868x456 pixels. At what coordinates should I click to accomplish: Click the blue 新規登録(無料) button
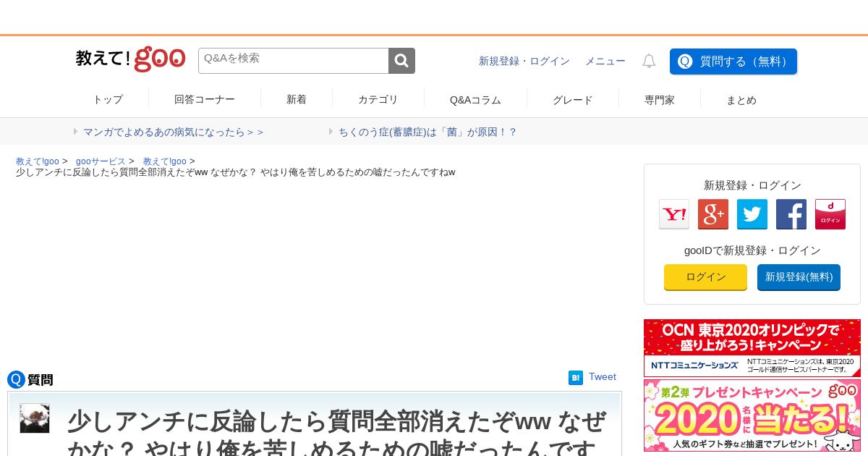799,277
